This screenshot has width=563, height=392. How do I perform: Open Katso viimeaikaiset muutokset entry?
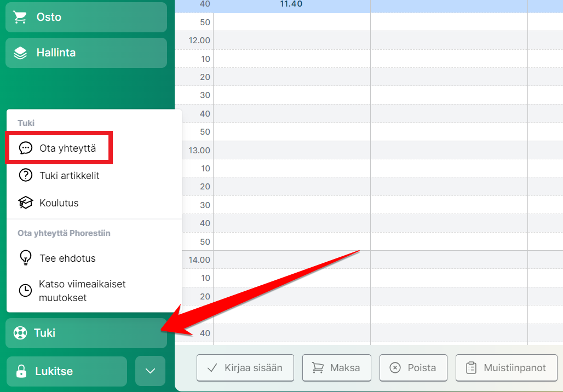[82, 291]
